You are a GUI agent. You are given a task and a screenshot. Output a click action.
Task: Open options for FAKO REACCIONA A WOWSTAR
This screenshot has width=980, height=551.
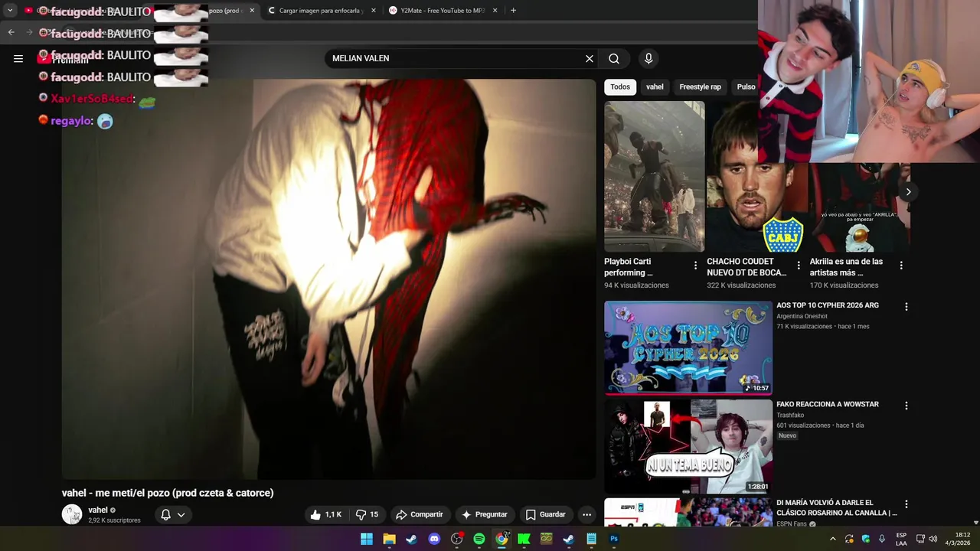906,406
